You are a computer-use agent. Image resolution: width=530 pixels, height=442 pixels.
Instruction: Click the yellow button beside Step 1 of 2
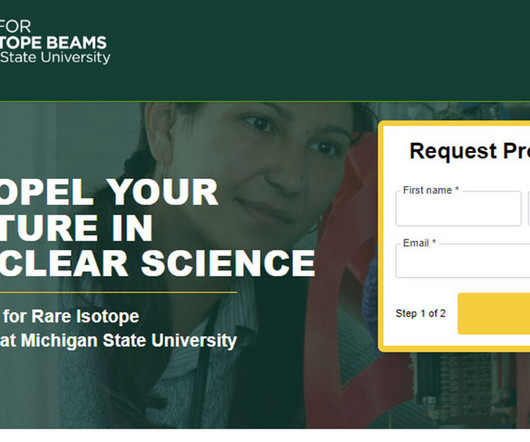pos(494,314)
